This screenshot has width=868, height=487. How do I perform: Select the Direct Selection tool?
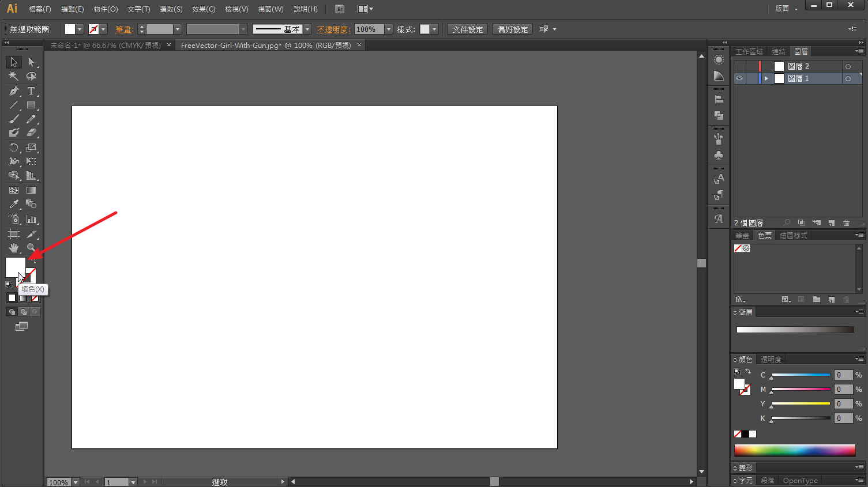pyautogui.click(x=31, y=62)
